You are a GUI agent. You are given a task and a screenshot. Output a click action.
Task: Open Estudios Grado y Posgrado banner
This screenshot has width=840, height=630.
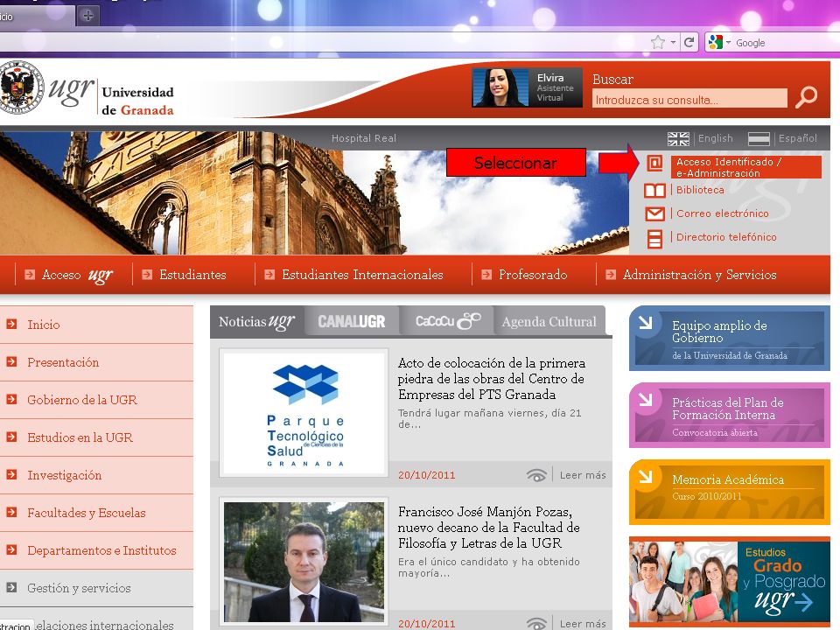(x=730, y=582)
